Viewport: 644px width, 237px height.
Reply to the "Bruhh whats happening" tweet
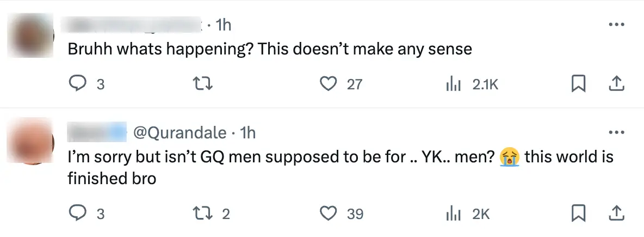point(79,83)
